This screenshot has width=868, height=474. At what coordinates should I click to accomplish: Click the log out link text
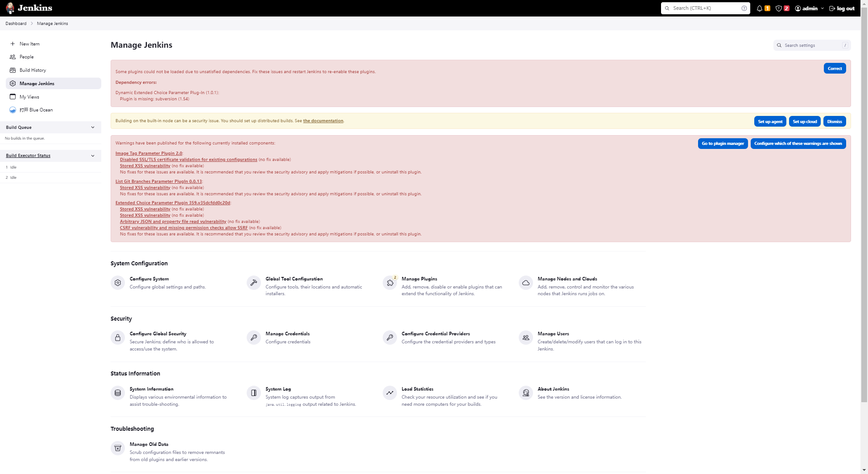tap(846, 8)
